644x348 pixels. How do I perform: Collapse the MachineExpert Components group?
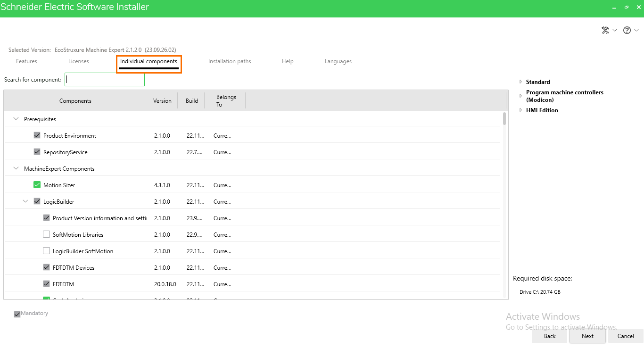click(16, 168)
